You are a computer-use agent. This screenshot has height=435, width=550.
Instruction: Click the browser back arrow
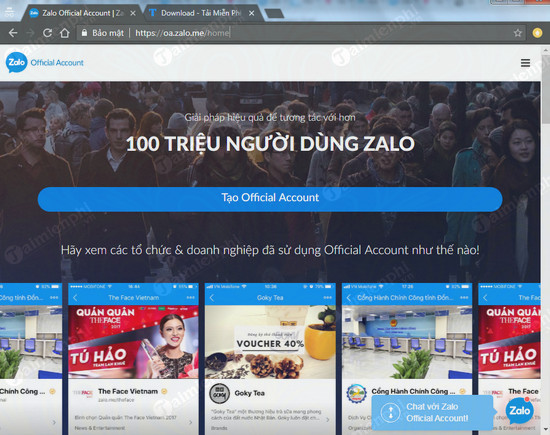tap(13, 33)
